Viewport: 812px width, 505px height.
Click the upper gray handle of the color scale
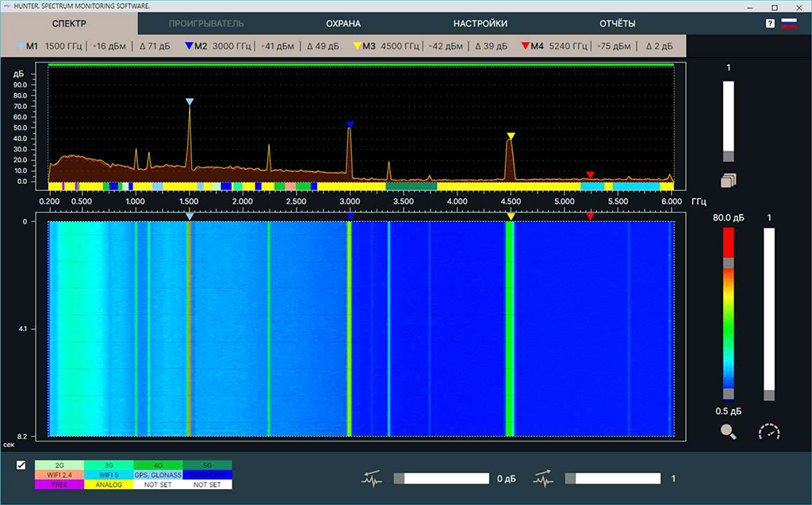coord(728,262)
